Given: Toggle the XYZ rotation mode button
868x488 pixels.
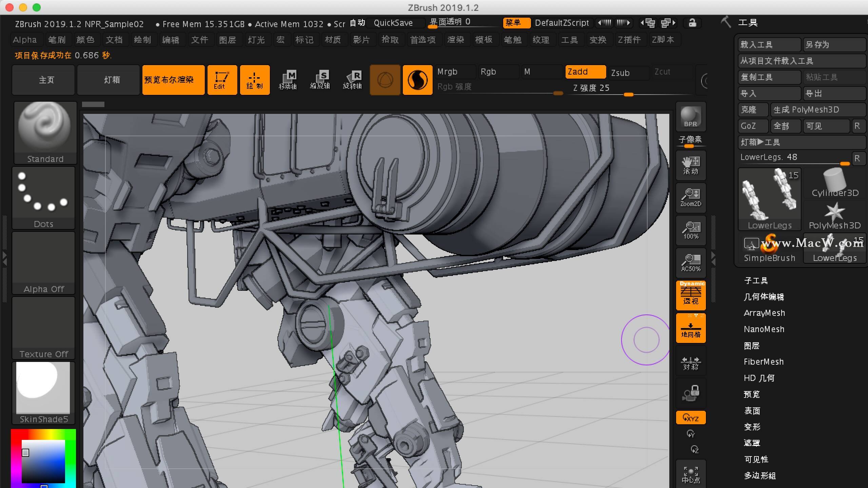Looking at the screenshot, I should (x=691, y=418).
